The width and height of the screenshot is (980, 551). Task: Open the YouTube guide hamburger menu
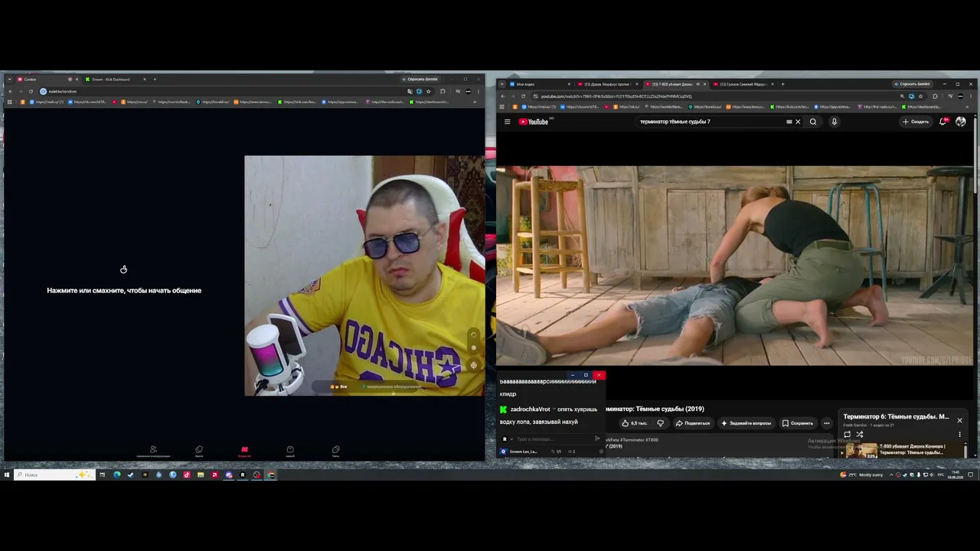(x=507, y=122)
